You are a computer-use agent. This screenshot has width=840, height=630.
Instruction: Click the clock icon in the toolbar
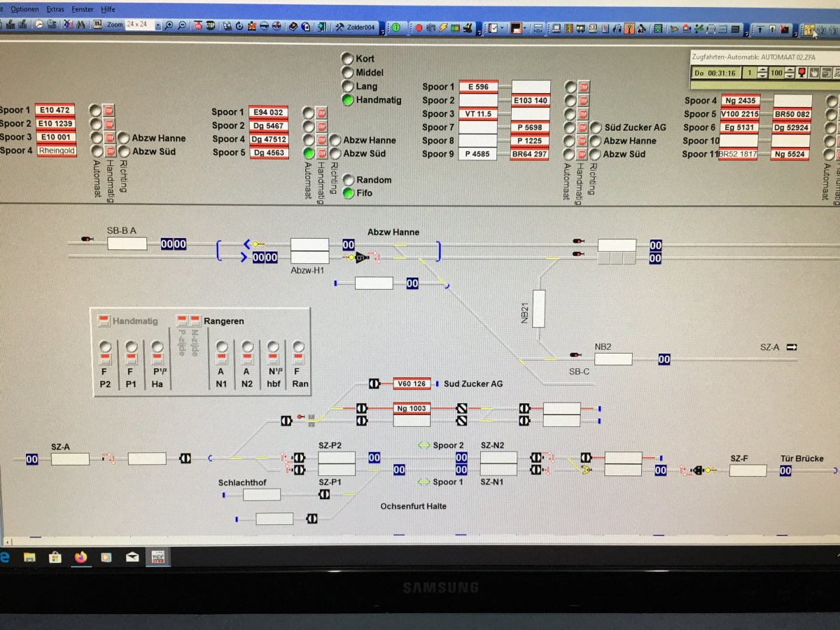point(39,25)
